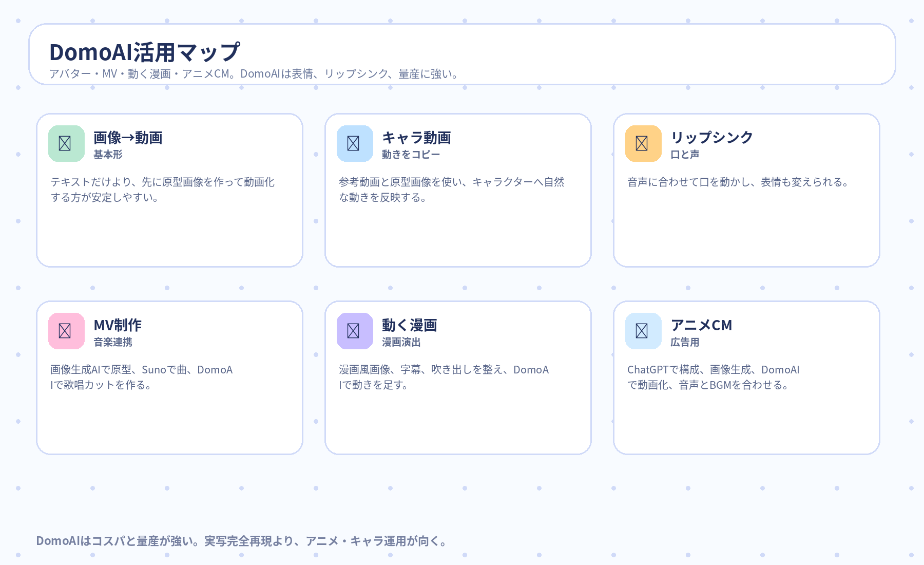
Task: Click the DomoAI活用マップ heading
Action: pyautogui.click(x=145, y=52)
